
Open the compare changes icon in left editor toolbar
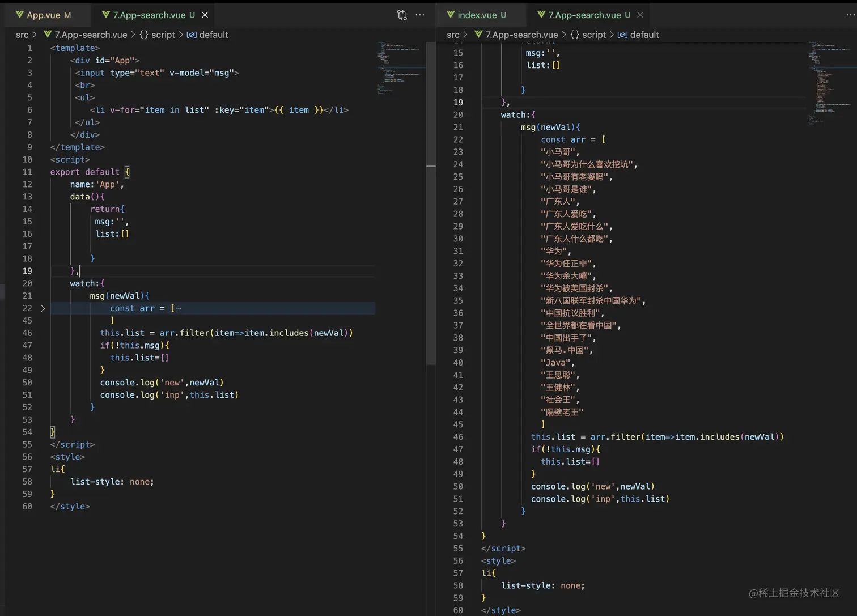[402, 15]
